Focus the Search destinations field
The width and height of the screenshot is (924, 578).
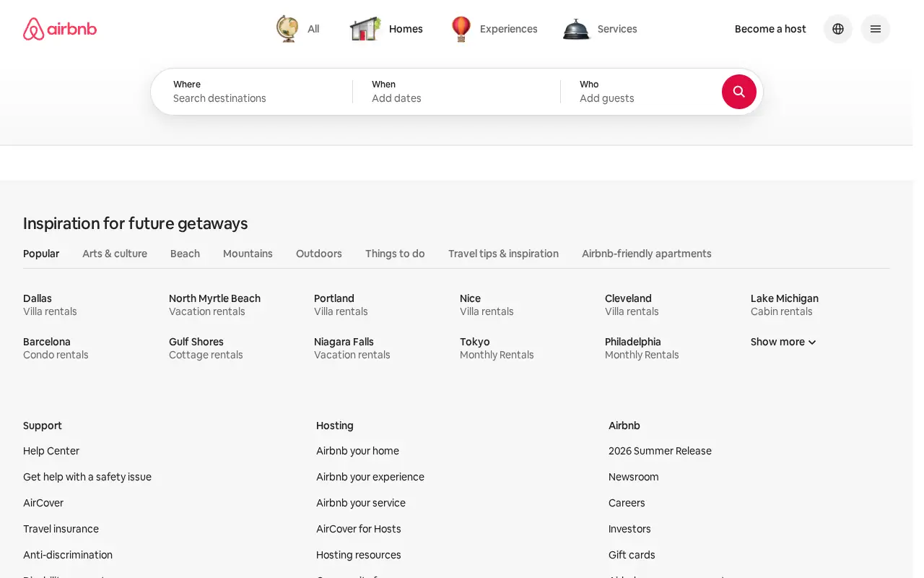point(252,92)
